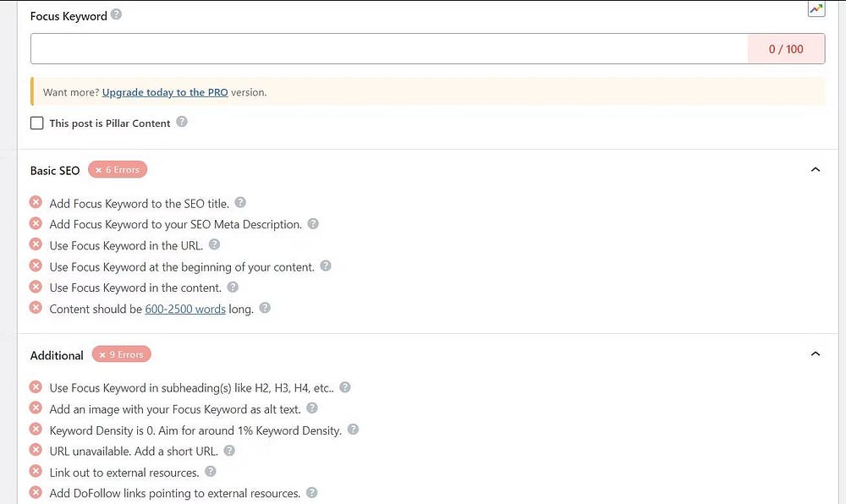Screen dimensions: 846x504
Task: Open help for keyword in URL check
Action: click(214, 244)
